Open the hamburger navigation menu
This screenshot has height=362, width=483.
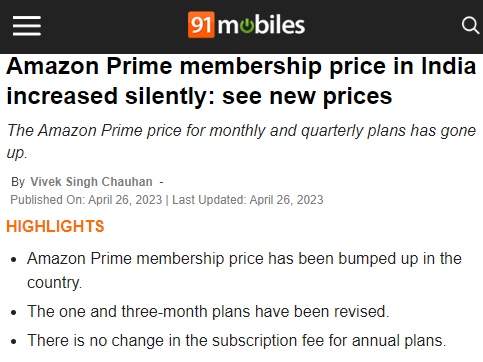[27, 25]
